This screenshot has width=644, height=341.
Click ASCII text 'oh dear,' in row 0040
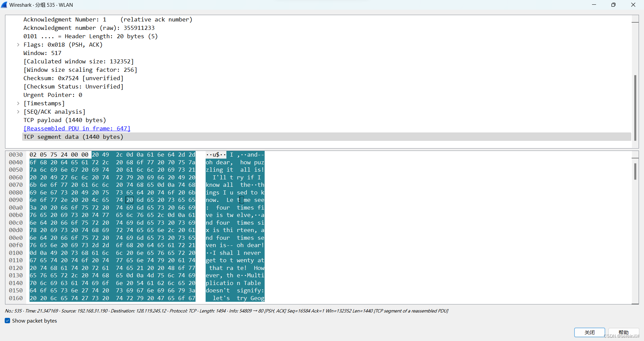coord(219,162)
